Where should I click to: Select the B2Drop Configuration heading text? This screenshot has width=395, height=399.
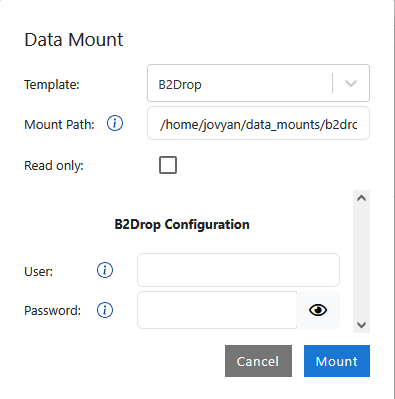(182, 224)
